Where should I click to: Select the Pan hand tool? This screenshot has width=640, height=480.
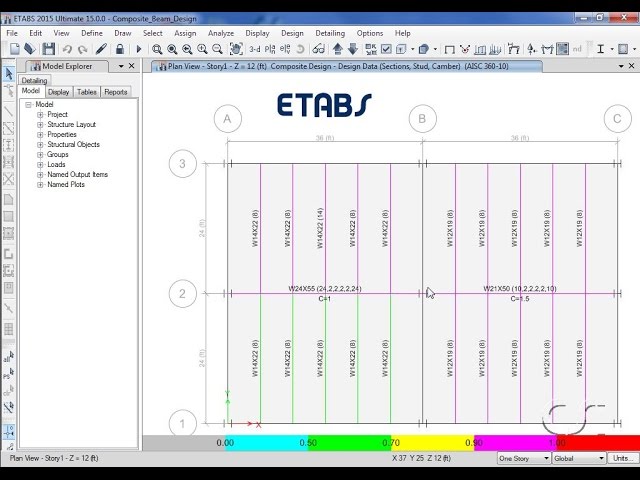236,49
